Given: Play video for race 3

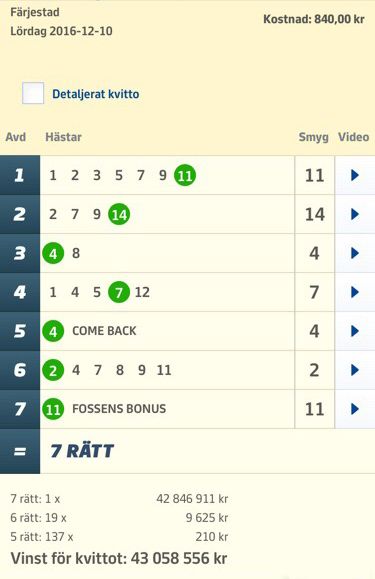Looking at the screenshot, I should (x=355, y=253).
